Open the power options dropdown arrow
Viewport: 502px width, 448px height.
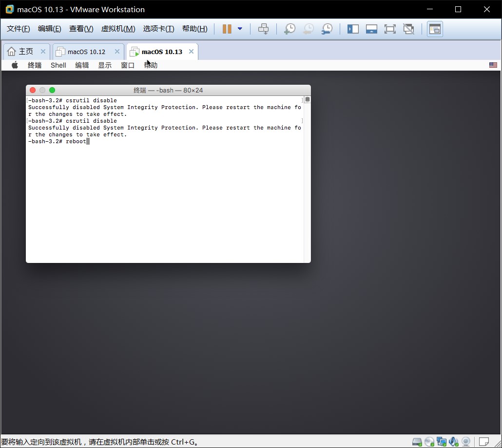tap(240, 29)
